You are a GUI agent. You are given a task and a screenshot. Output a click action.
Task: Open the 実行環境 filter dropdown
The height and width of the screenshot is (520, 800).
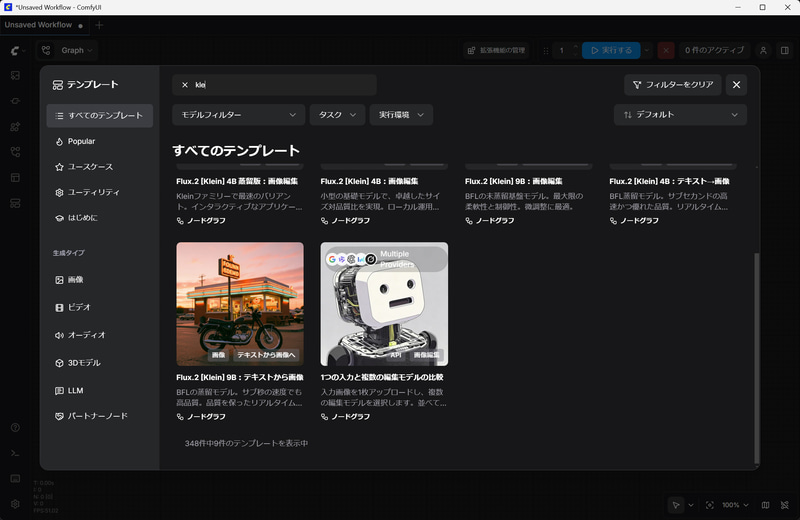coord(401,115)
